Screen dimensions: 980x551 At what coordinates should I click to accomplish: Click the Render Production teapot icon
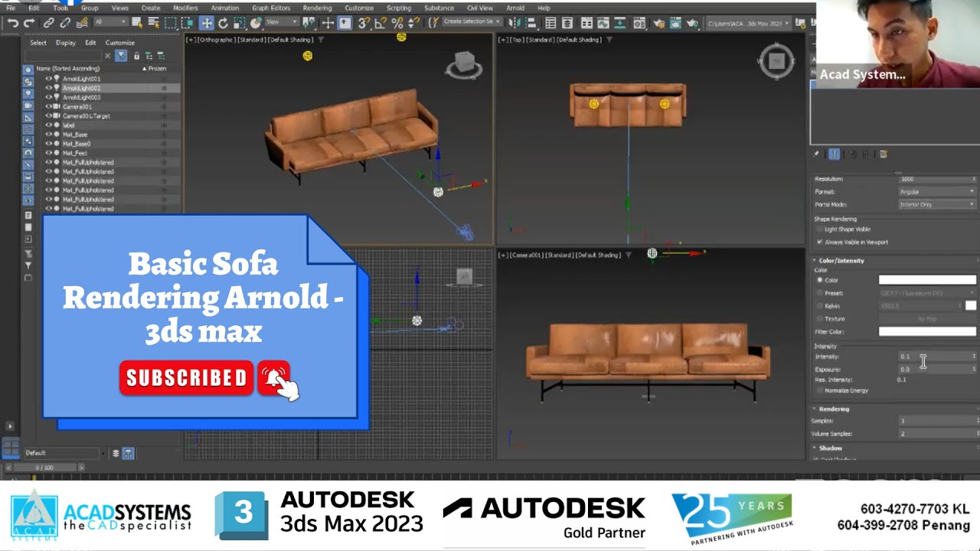coord(692,23)
